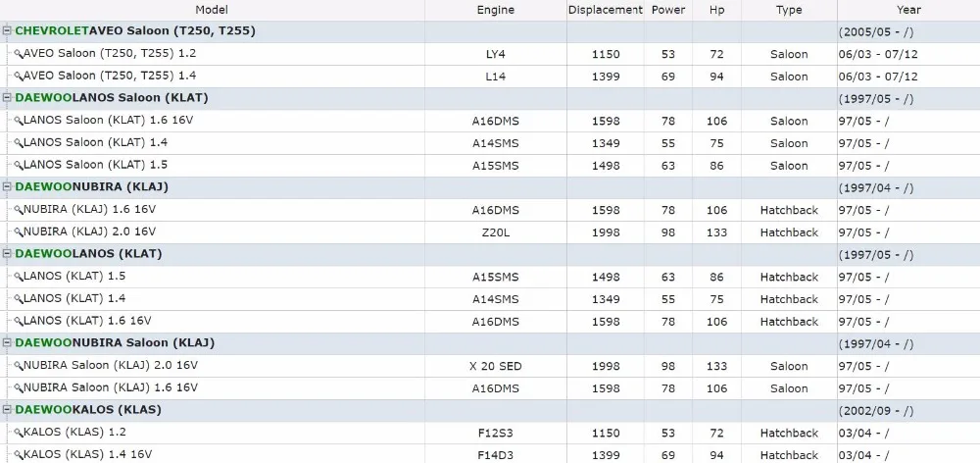Click the DAEWOO KALOS (KLAS) group title
This screenshot has height=463, width=980.
pyautogui.click(x=88, y=410)
